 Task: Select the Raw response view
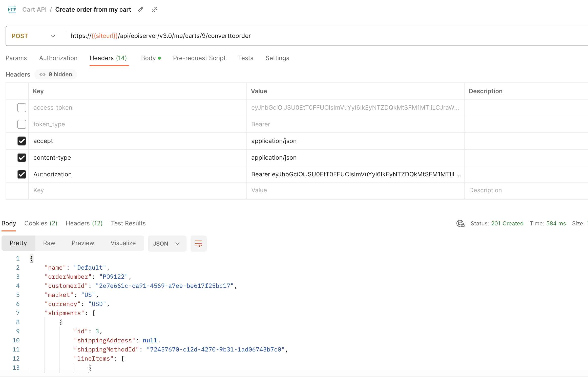pos(49,243)
